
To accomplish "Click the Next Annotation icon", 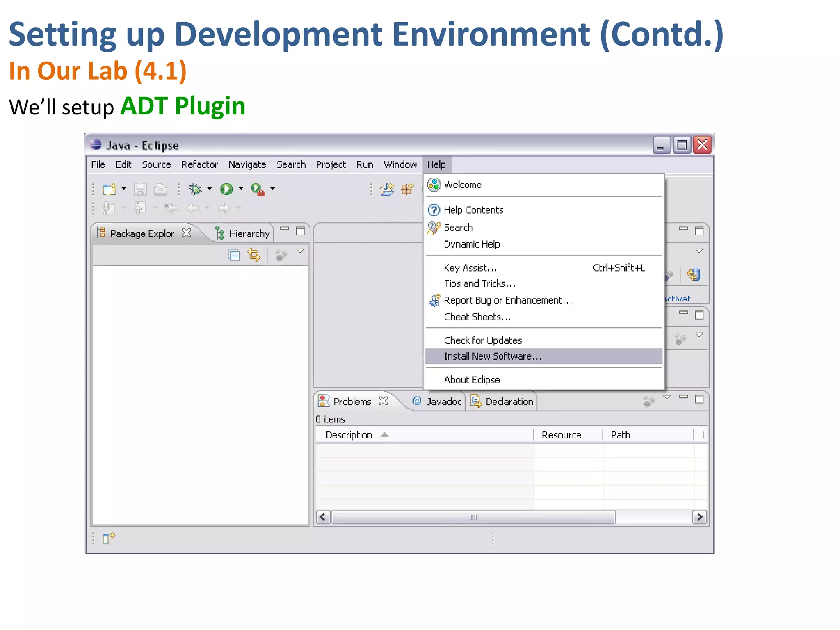I will click(109, 208).
